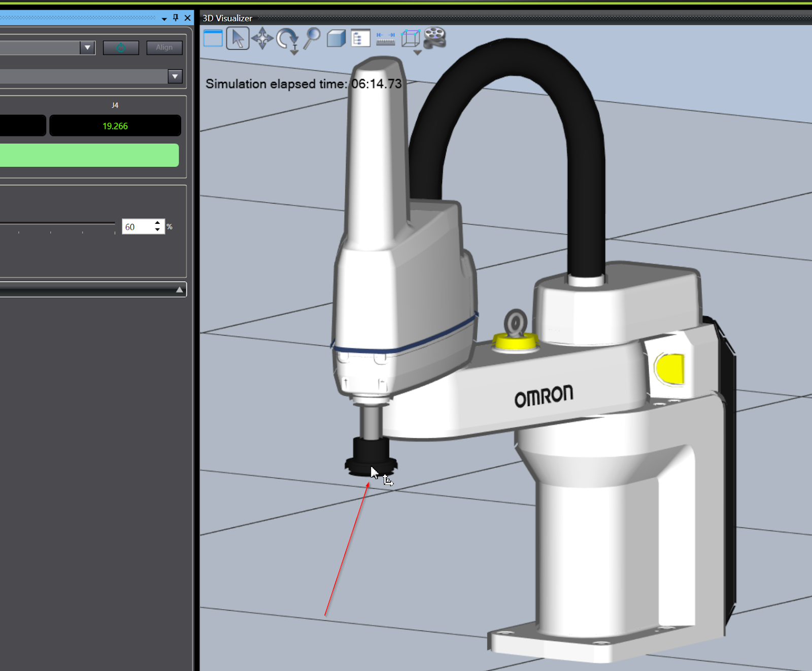Click the 3D Visualizer title tab
This screenshot has width=812, height=671.
click(227, 18)
